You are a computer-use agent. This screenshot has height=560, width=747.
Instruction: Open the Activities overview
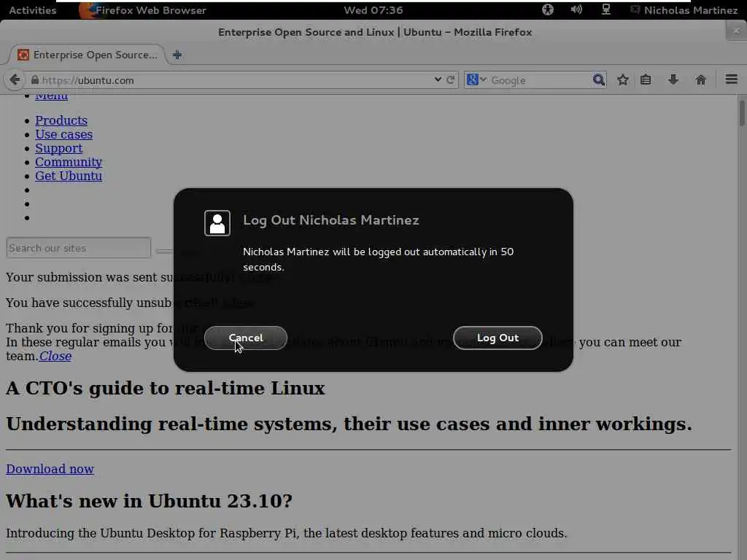32,10
